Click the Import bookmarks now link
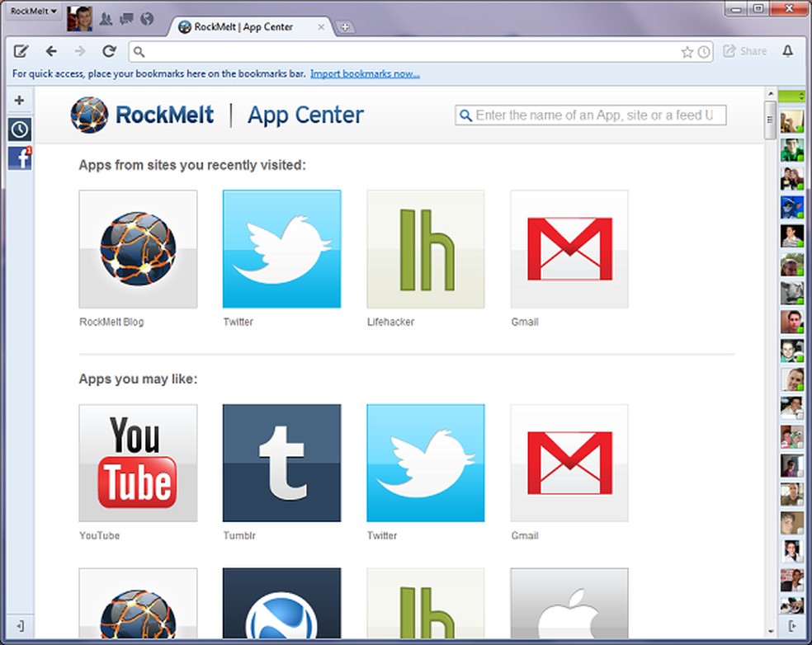Image resolution: width=812 pixels, height=645 pixels. (365, 74)
